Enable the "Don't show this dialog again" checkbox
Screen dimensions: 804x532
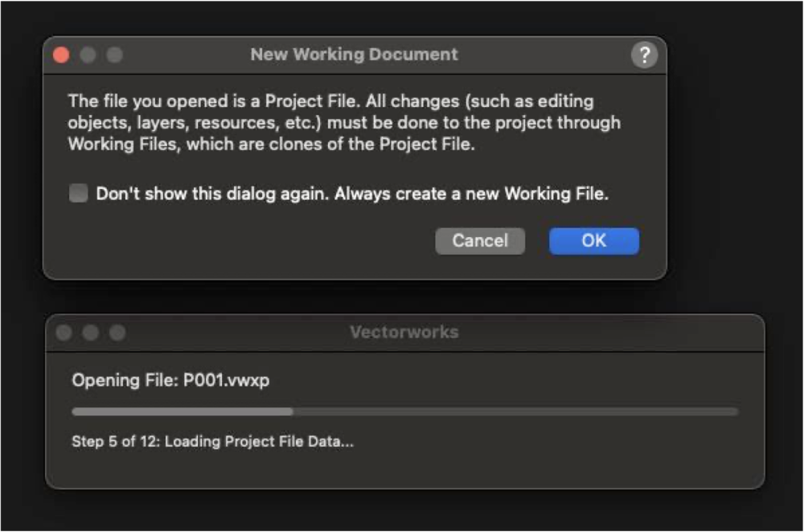(79, 194)
